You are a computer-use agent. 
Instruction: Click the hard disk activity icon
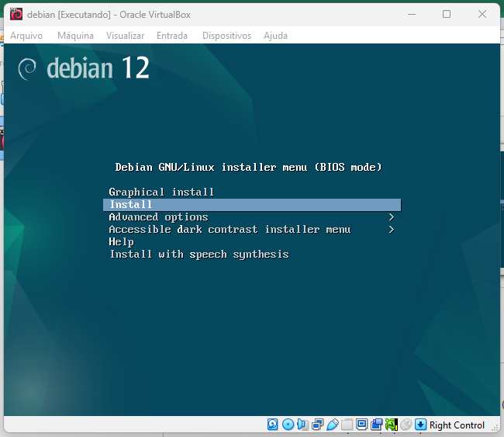pos(273,425)
